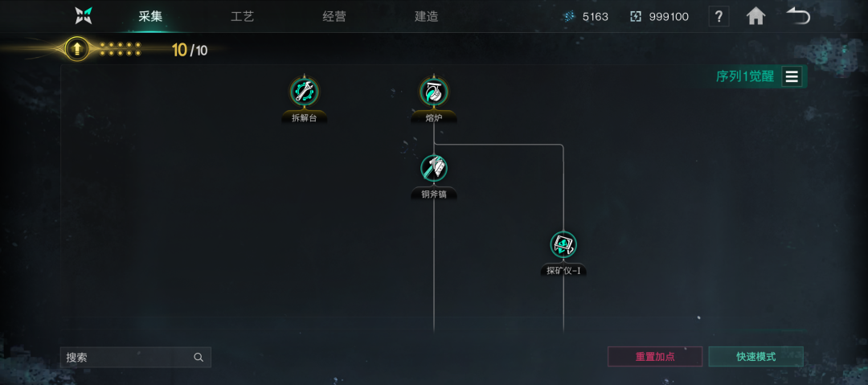Viewport: 868px width, 385px height.
Task: Click the back arrow icon
Action: click(798, 16)
